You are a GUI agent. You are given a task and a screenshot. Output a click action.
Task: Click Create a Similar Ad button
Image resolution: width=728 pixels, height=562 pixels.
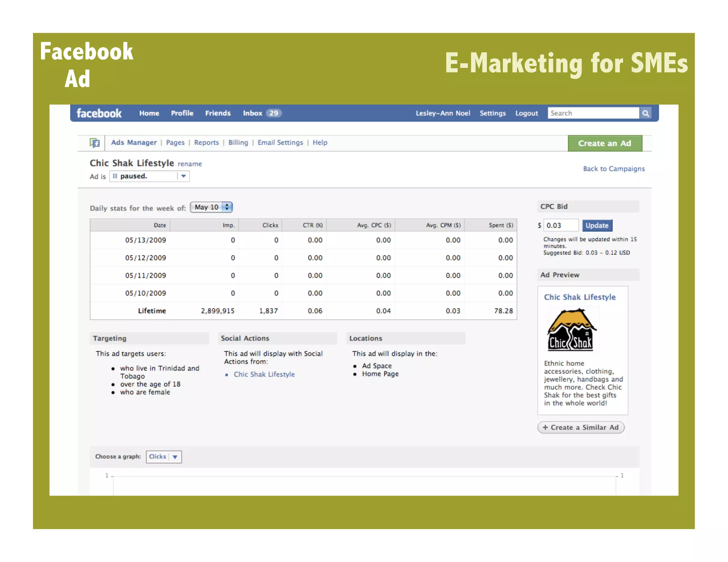(580, 427)
